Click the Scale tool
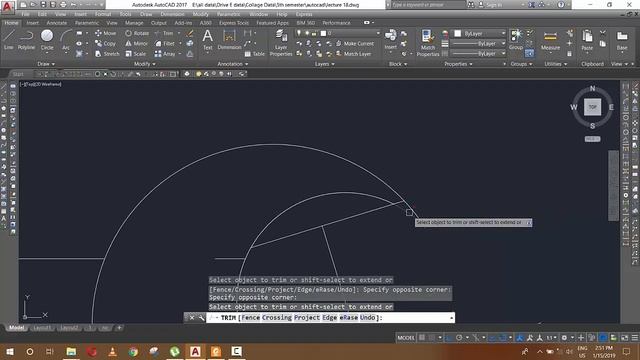 [x=136, y=53]
